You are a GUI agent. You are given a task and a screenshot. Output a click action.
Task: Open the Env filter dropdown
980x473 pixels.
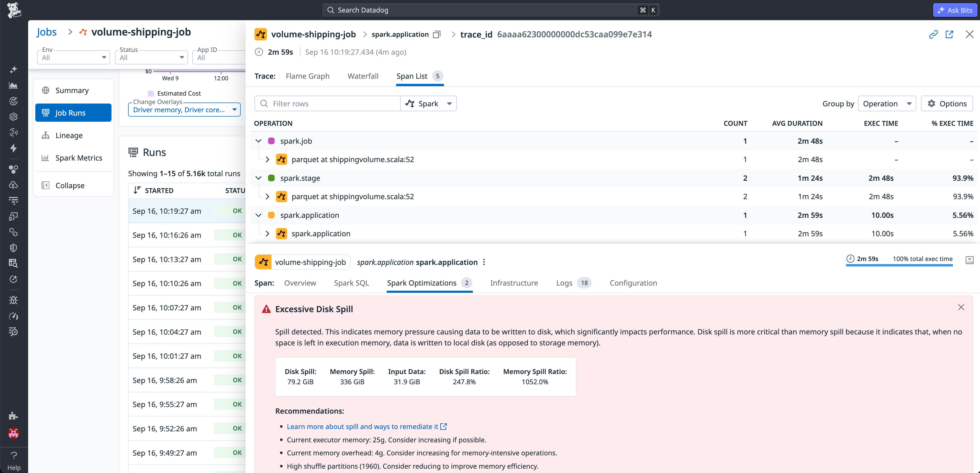point(74,58)
